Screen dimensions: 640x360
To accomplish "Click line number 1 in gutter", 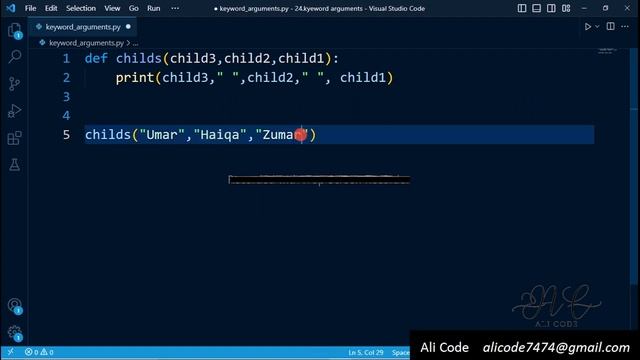I will click(66, 58).
